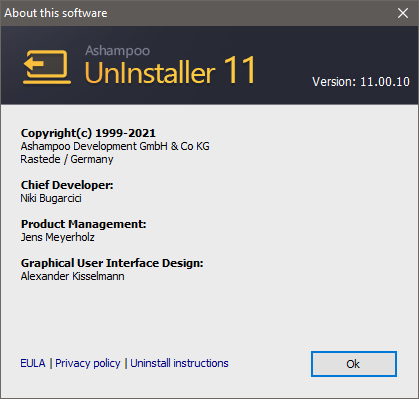
Task: Click the UnInstaller laptop arrow logo icon
Action: click(x=47, y=67)
